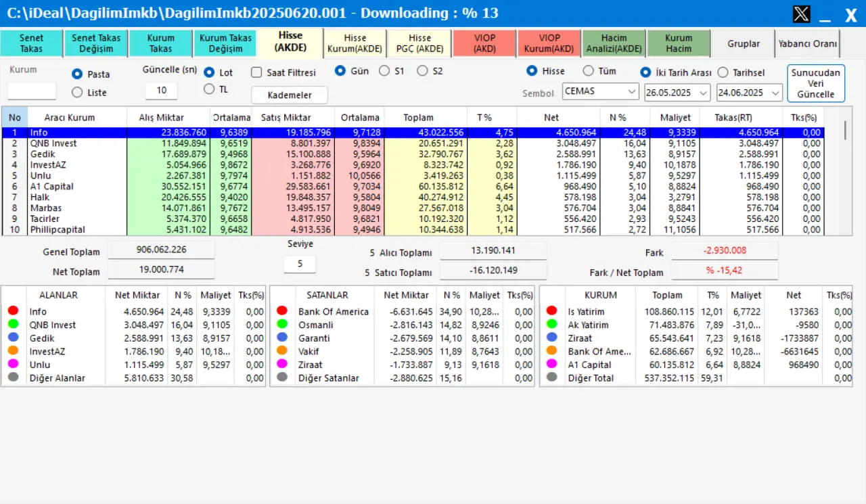Click green dot beside Osmanli in SATANLAR

coord(281,325)
